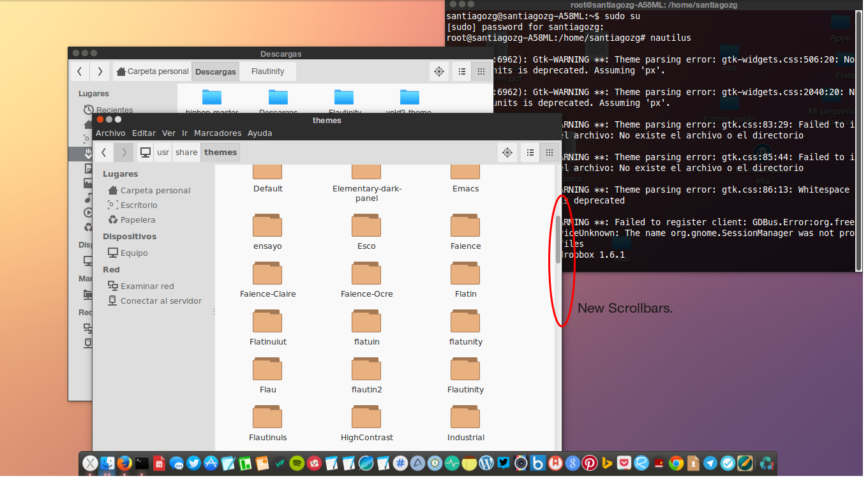Select the Faience-Claire folder

[x=268, y=279]
